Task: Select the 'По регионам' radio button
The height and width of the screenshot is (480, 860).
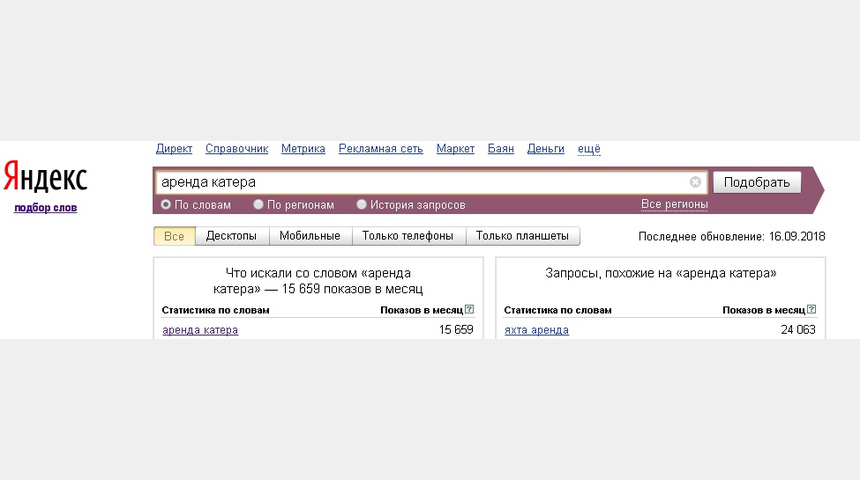Action: [258, 205]
